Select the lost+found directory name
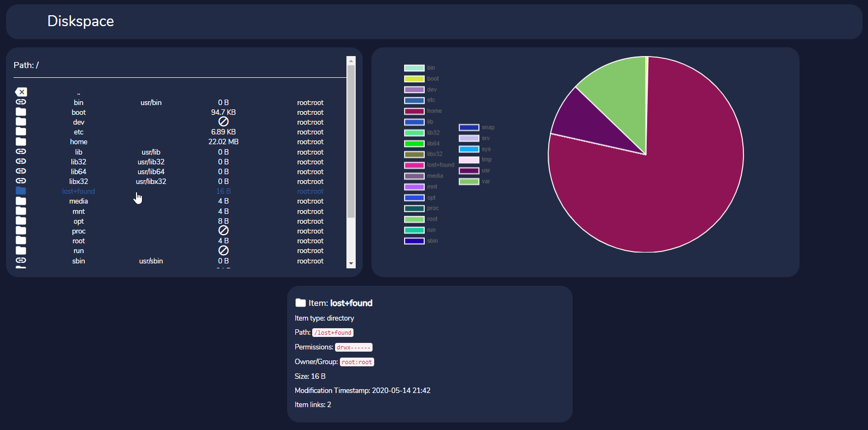The image size is (868, 430). [x=79, y=191]
